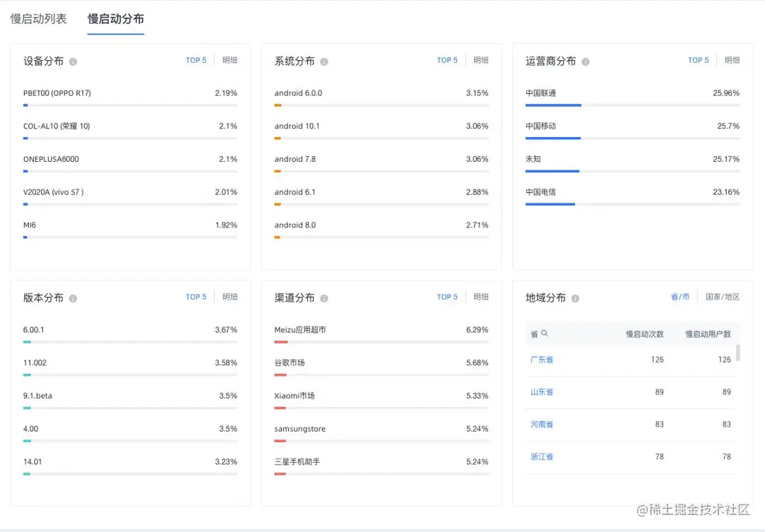Select TOP 5 in 系统分布 card
Image resolution: width=765 pixels, height=532 pixels.
pos(447,60)
